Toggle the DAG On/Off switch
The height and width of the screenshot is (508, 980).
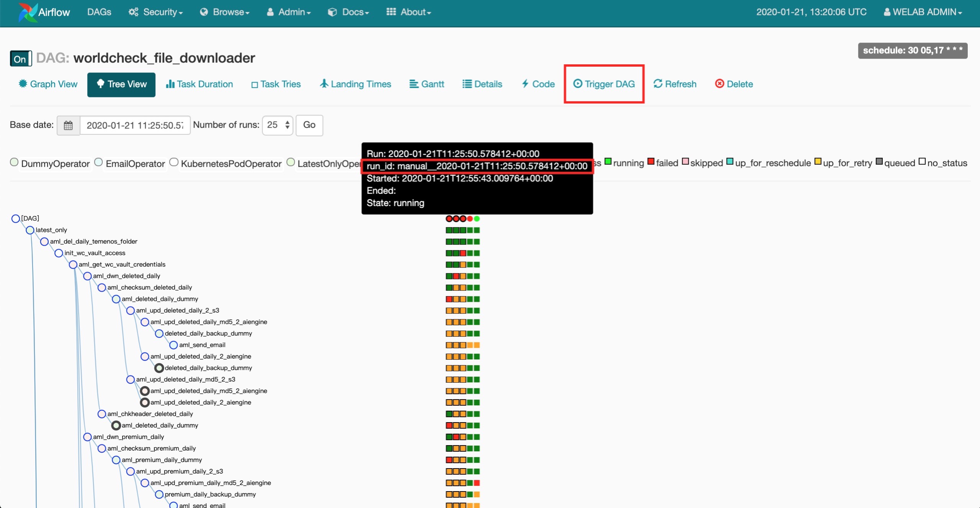click(20, 59)
